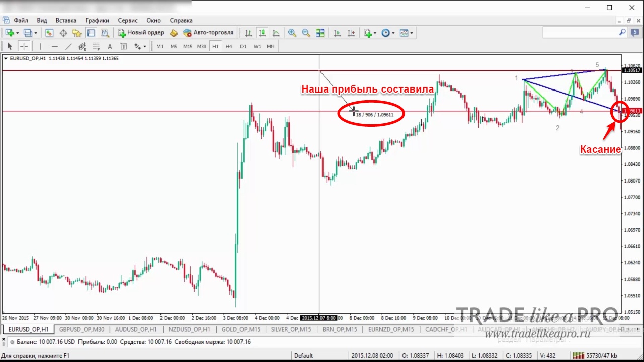This screenshot has width=644, height=362.
Task: Toggle the H4 timeframe button
Action: tap(229, 46)
